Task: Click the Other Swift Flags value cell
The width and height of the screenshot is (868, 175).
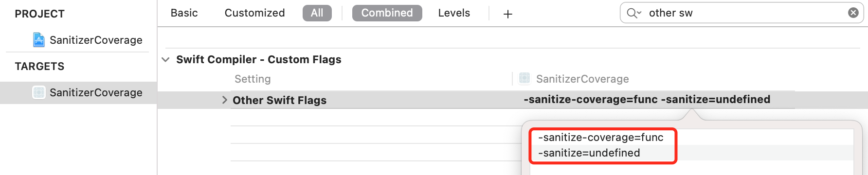Action: (647, 100)
